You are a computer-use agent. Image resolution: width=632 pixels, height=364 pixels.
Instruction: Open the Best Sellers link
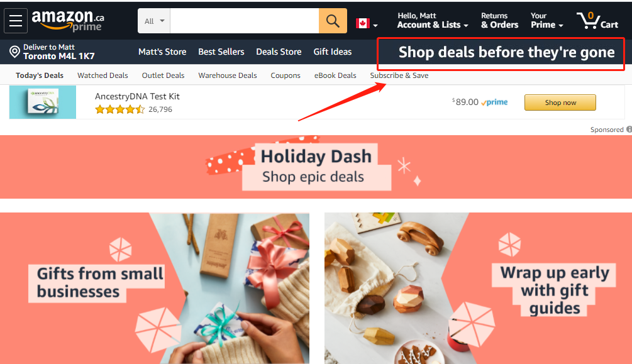(x=221, y=52)
